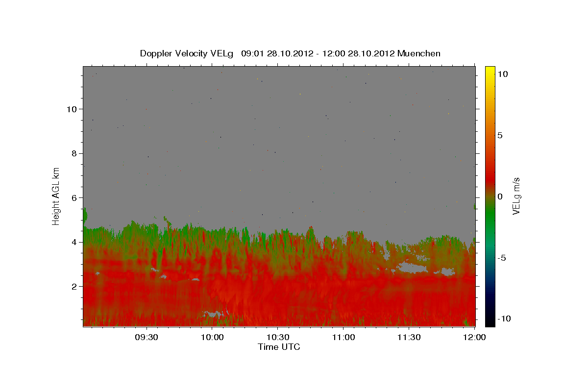This screenshot has width=588, height=392.
Task: Click the 'Height AGL km' axis title
Action: tap(56, 196)
